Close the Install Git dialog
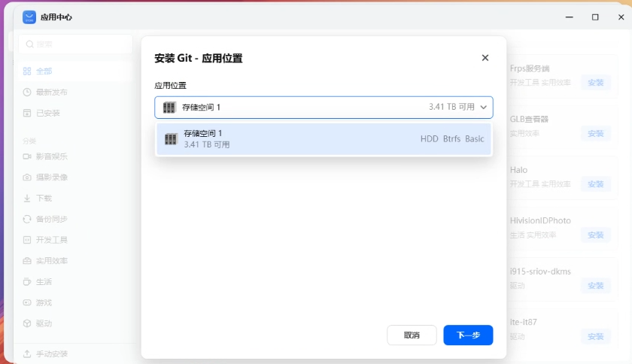This screenshot has width=632, height=364. point(485,58)
